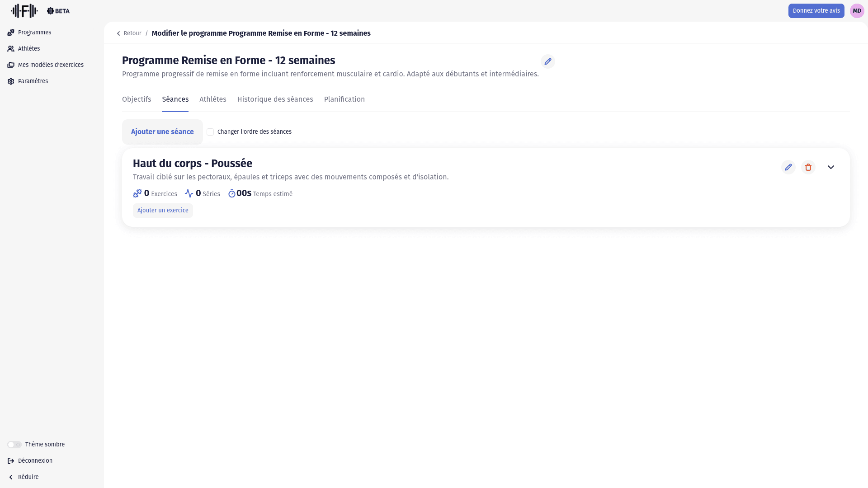Click the pencil icon beside program title
This screenshot has height=488, width=868.
click(x=547, y=61)
